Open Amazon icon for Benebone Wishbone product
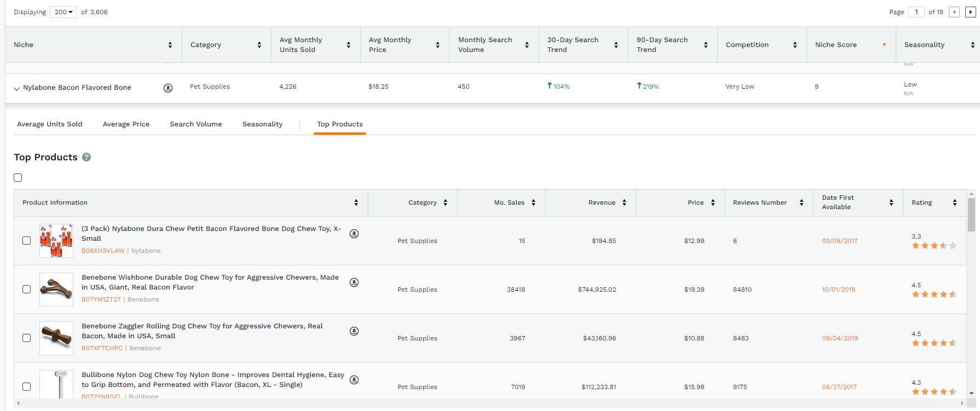This screenshot has height=411, width=980. pos(354,282)
